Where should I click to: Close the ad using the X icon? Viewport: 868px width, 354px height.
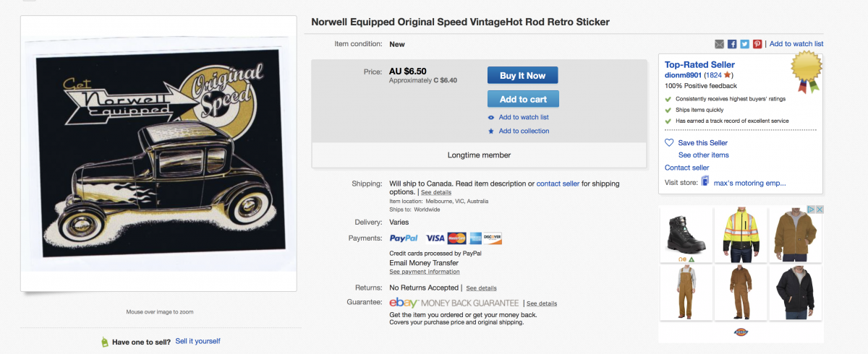click(x=820, y=210)
